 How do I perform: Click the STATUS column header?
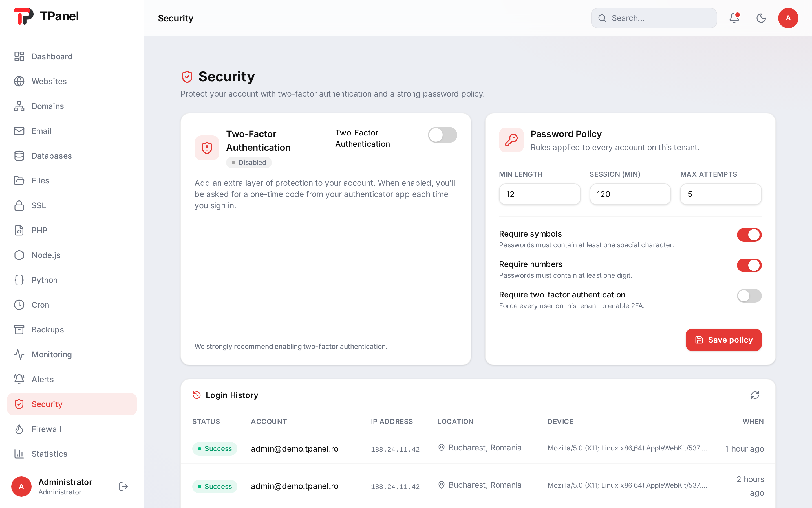206,421
